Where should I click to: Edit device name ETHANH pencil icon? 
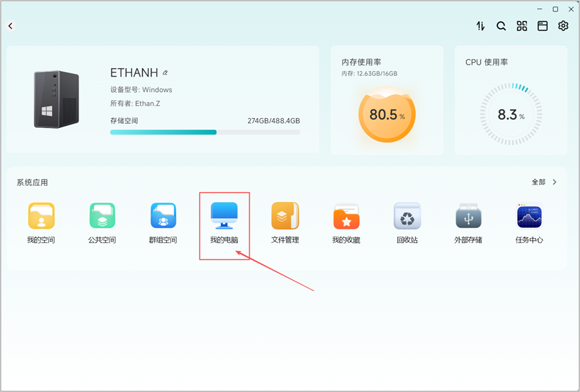[166, 73]
